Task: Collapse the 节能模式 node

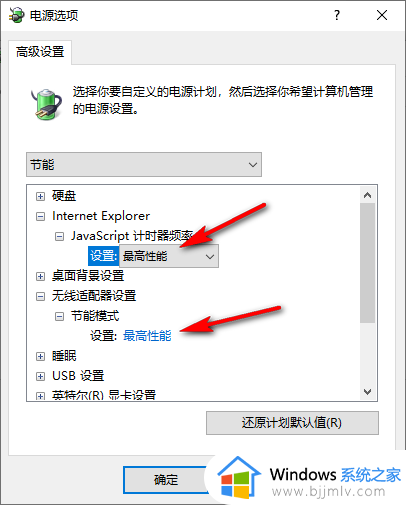Action: pos(59,316)
